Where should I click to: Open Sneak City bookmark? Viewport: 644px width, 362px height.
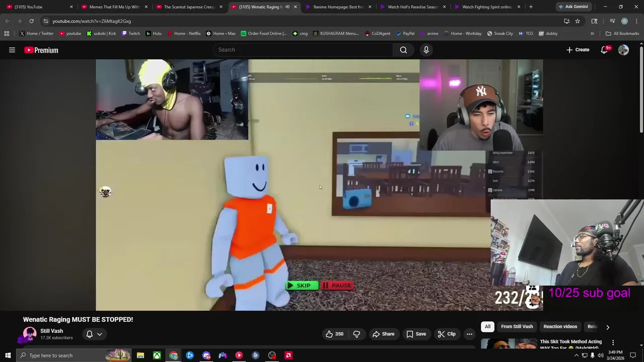pyautogui.click(x=500, y=34)
